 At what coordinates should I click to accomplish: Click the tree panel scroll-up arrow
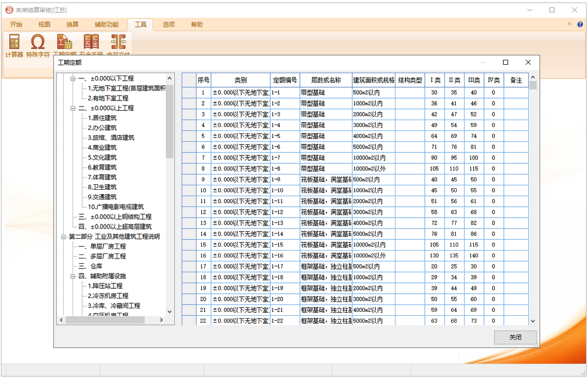coord(170,78)
